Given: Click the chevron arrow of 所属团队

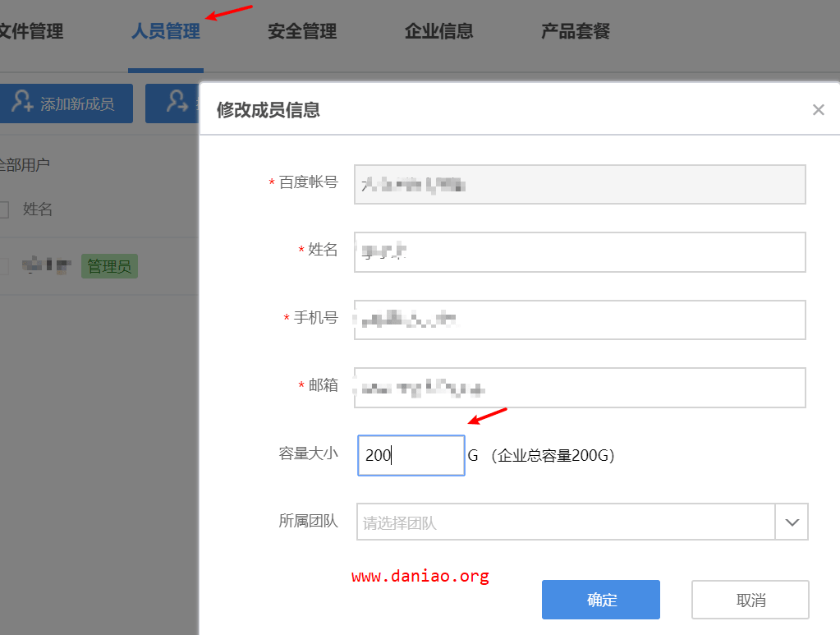Looking at the screenshot, I should pos(792,522).
